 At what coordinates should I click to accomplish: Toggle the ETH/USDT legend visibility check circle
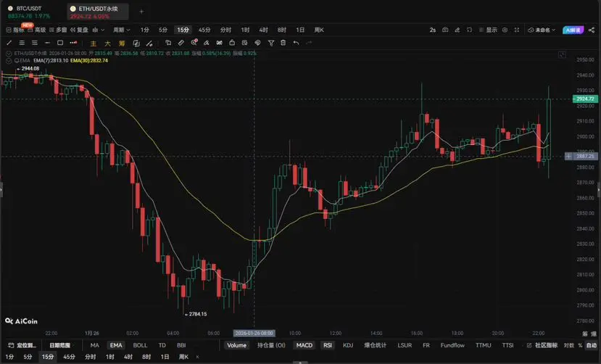9,54
